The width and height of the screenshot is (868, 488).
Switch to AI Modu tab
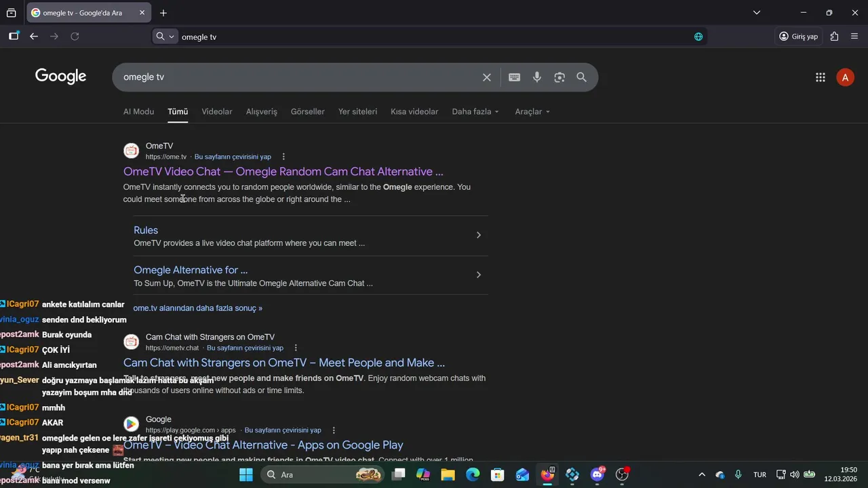click(138, 112)
